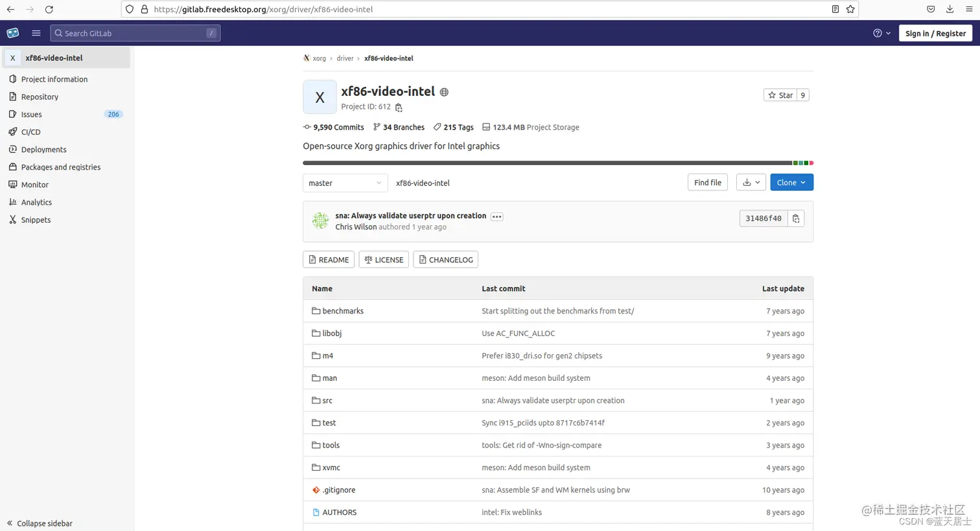Click the browser URL address bar
Viewport: 980px width, 531px height.
(x=489, y=9)
